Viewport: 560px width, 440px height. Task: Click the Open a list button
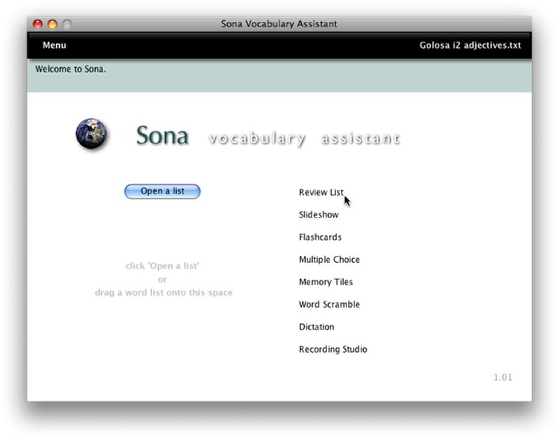(162, 191)
